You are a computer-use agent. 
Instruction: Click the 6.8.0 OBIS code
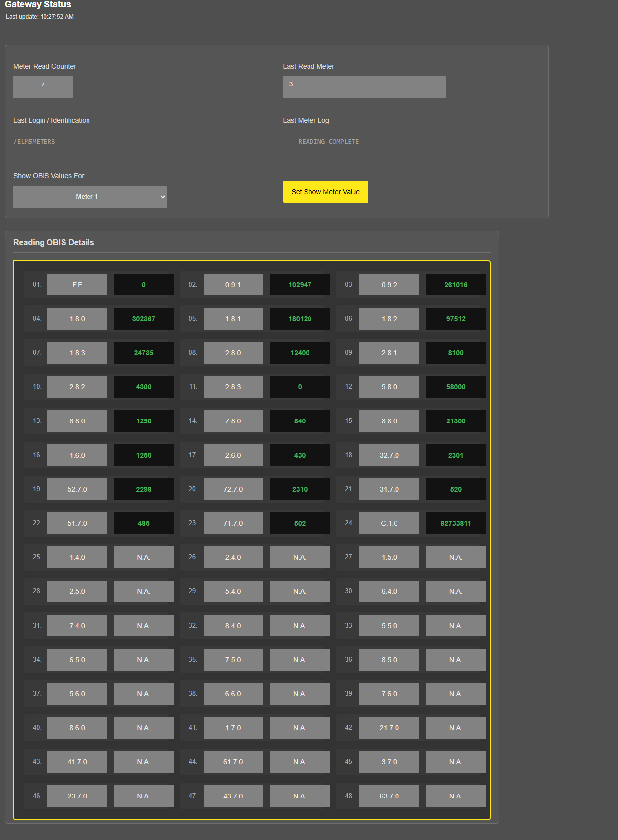[x=77, y=421]
